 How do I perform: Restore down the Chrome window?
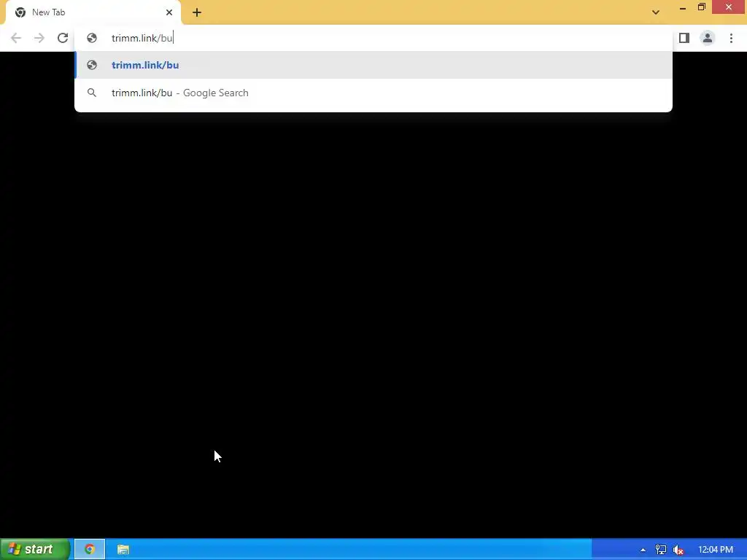[701, 7]
